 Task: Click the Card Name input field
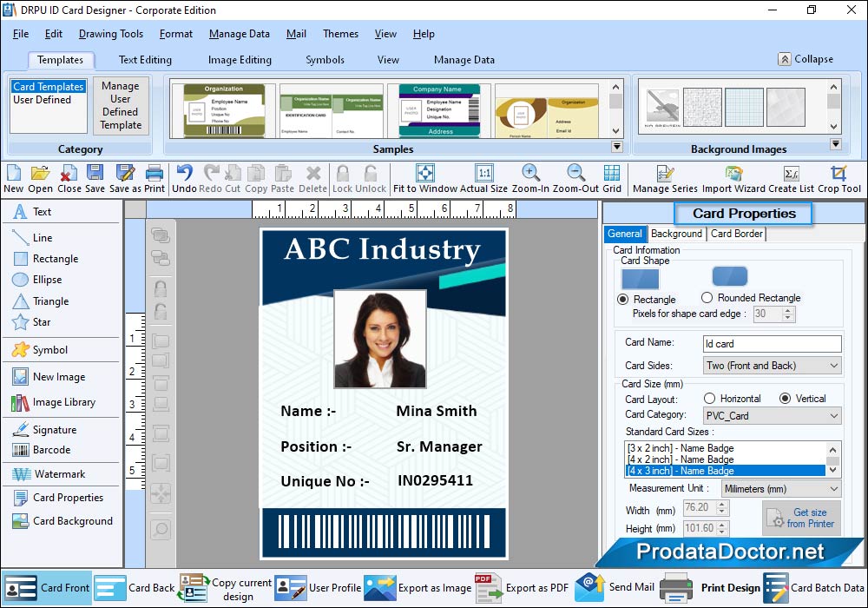click(772, 344)
